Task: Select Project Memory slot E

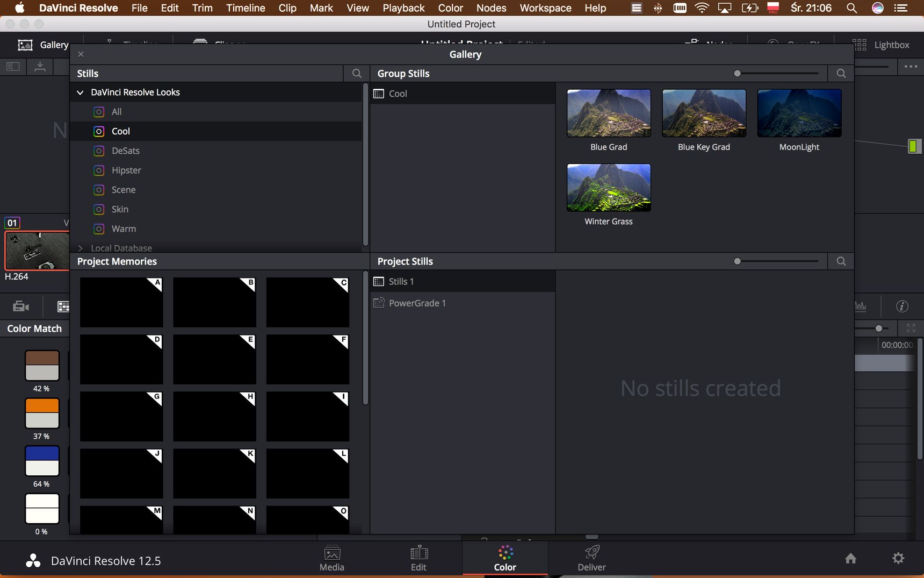Action: pyautogui.click(x=214, y=359)
